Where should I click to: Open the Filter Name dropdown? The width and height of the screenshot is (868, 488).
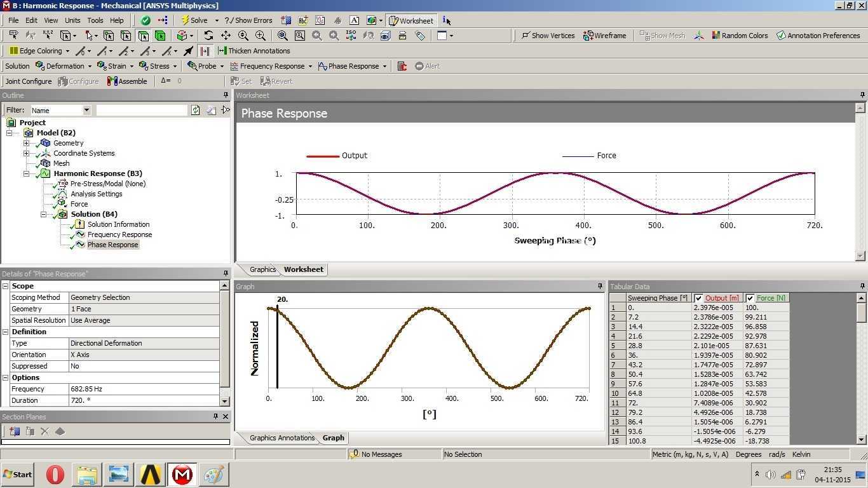pos(86,110)
